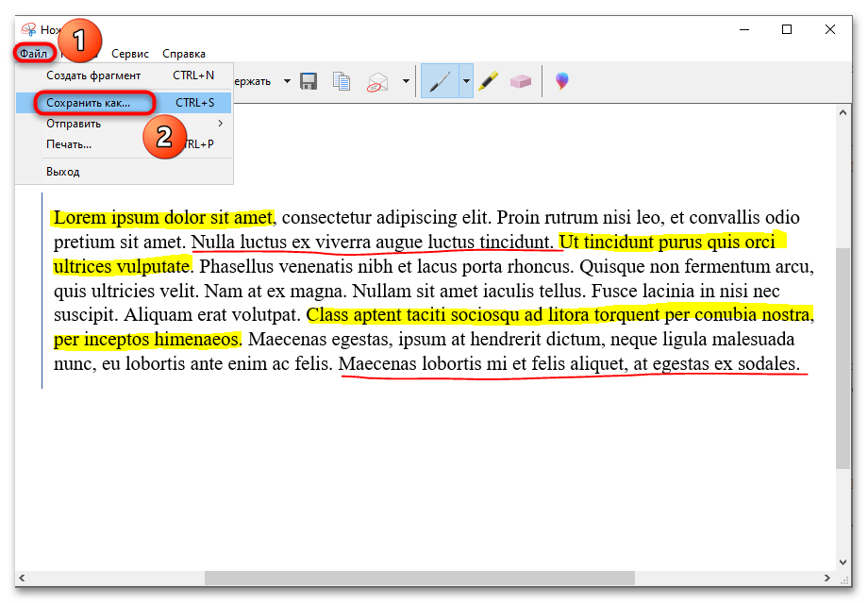
Task: Open the Справка menu
Action: [x=184, y=54]
